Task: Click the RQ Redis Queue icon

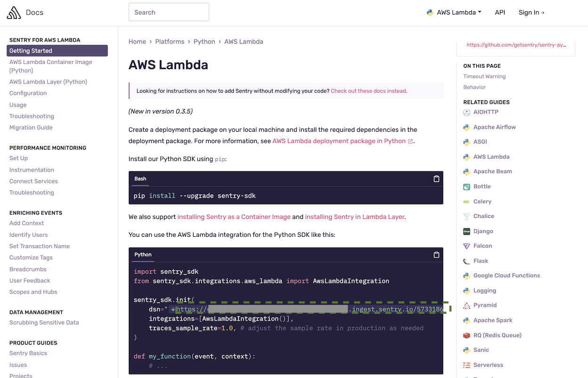Action: click(x=466, y=336)
